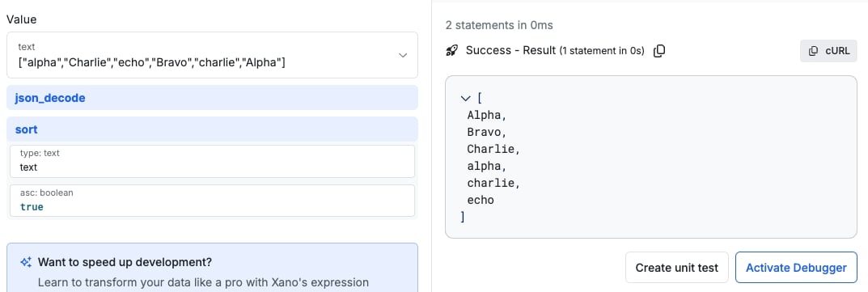Screen dimensions: 868x292
Task: Click the sparkle icon in speed up banner
Action: coord(25,262)
